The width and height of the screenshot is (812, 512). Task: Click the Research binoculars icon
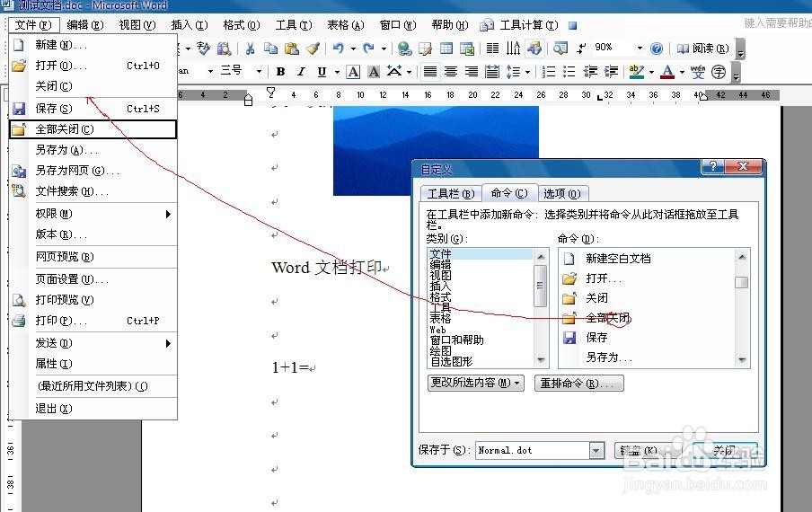pyautogui.click(x=224, y=49)
